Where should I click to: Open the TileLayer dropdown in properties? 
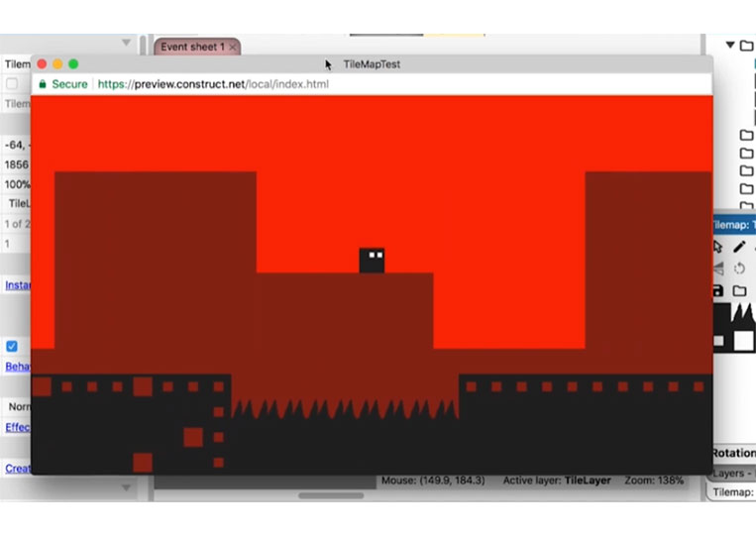pos(18,203)
